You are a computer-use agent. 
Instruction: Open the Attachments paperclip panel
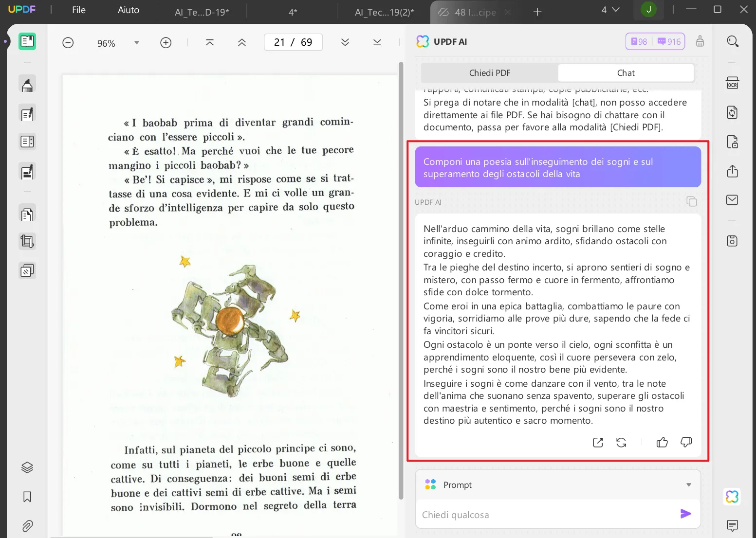pyautogui.click(x=27, y=526)
